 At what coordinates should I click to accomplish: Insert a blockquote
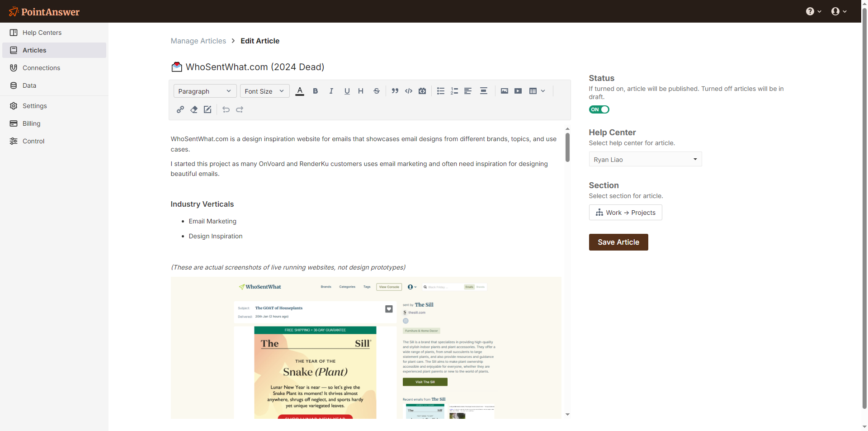[x=395, y=91]
